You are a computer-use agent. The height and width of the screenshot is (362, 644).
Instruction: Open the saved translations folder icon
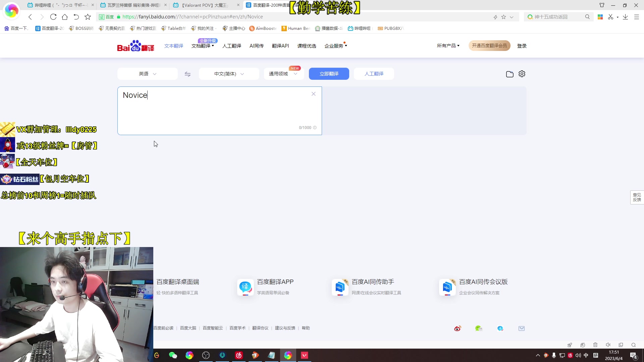(x=509, y=74)
